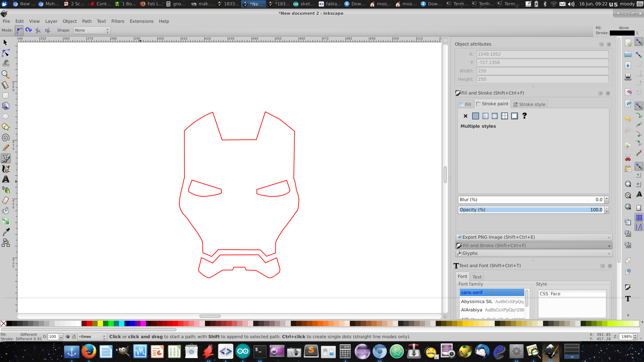Image resolution: width=644 pixels, height=362 pixels.
Task: Select the Bezier pen tool
Action: (x=5, y=158)
